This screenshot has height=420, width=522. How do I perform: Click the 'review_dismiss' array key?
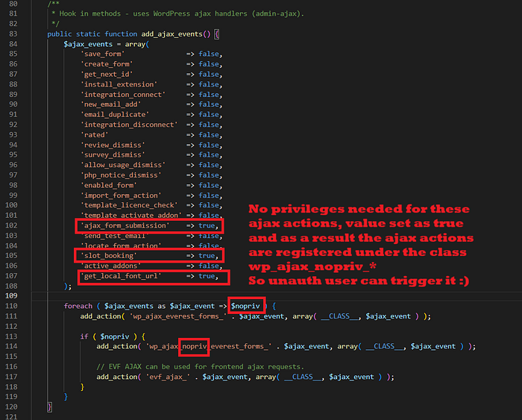point(113,145)
